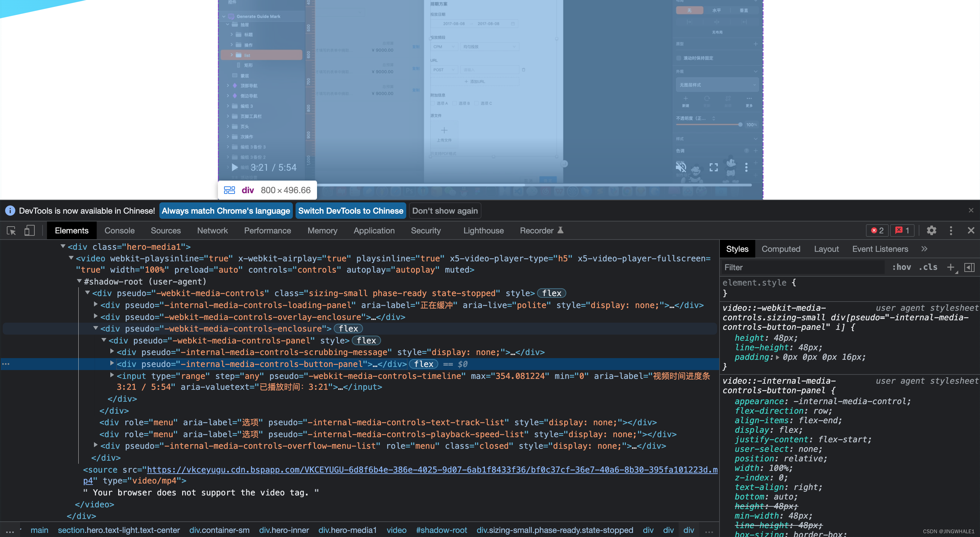Toggle the device toolbar icon
980x537 pixels.
[29, 231]
